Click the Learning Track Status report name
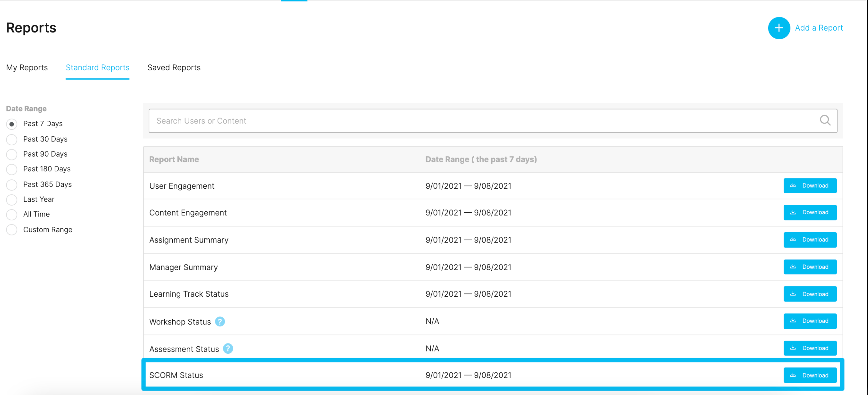 [189, 294]
